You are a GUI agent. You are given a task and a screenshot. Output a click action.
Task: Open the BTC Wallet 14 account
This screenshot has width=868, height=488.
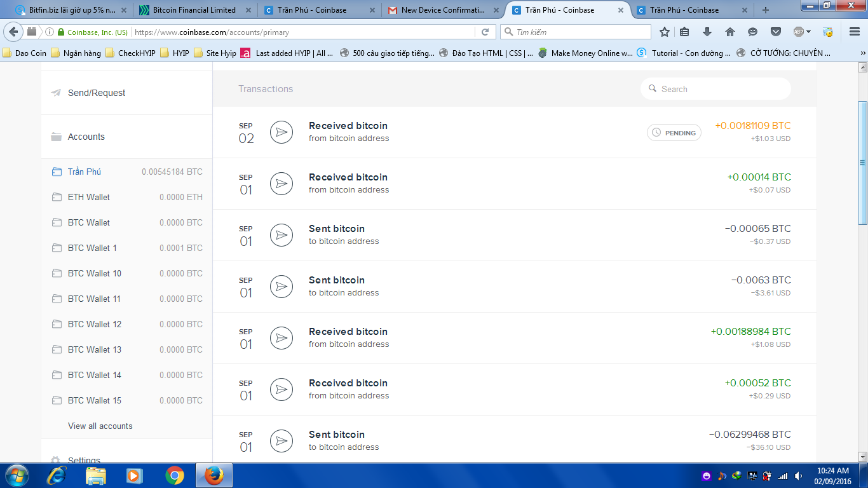pos(127,375)
